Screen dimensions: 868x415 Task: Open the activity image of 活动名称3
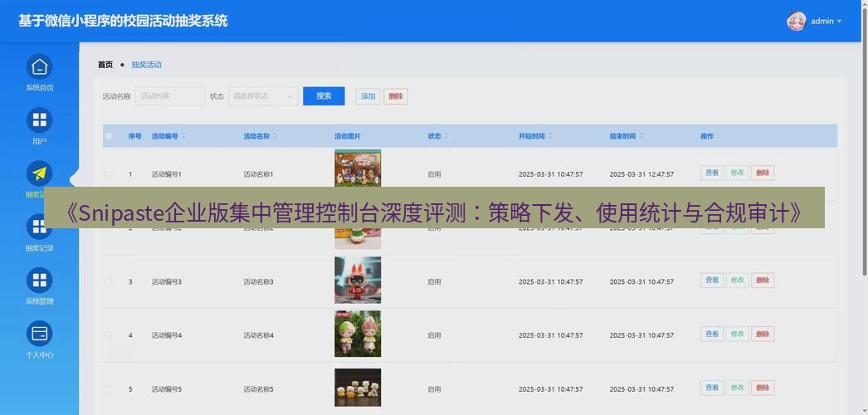point(358,280)
